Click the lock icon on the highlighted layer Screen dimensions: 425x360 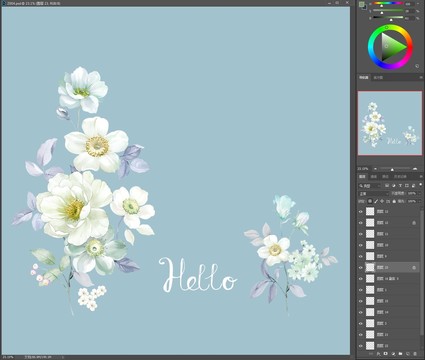click(414, 267)
